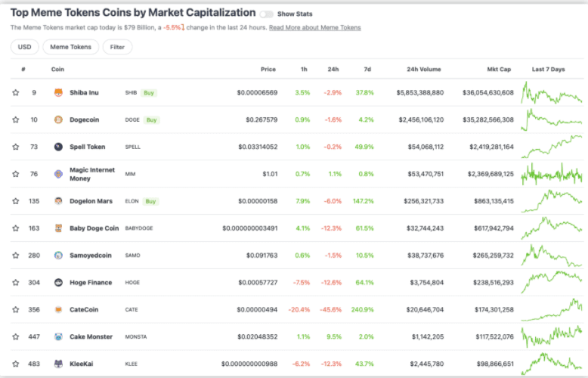Click the market cap $98,866,651
The height and width of the screenshot is (378, 588).
[x=495, y=364]
